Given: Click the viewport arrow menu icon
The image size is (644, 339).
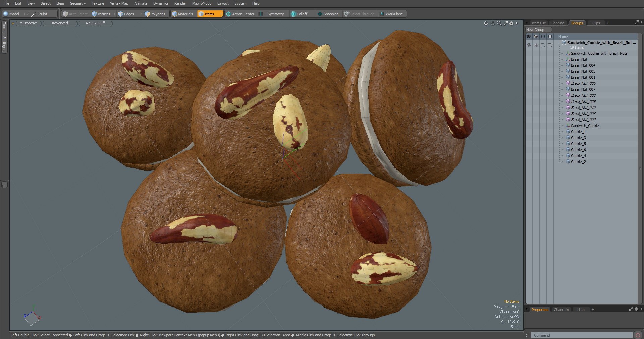Looking at the screenshot, I should tap(517, 23).
